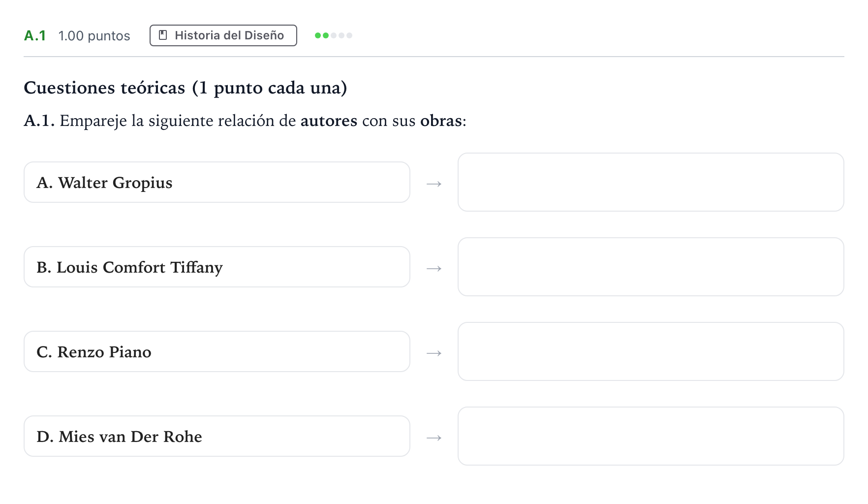Click the book icon in the Historia del Diseño tag
This screenshot has height=504, width=868.
163,35
